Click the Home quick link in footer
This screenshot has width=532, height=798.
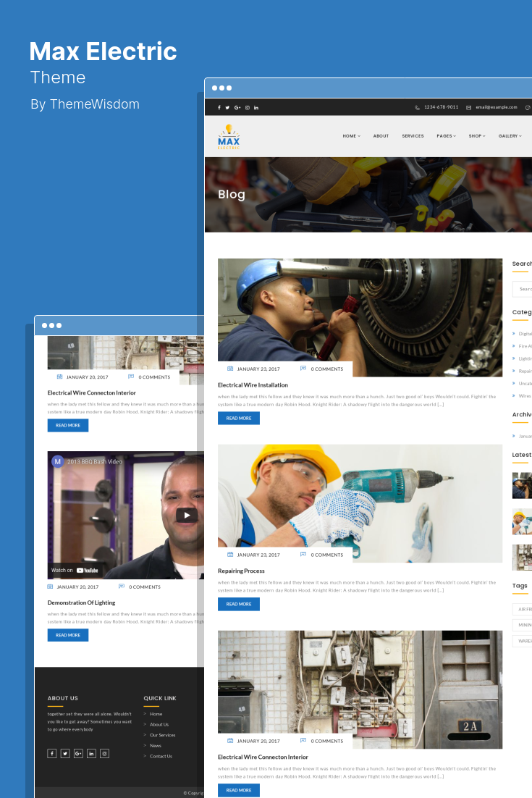(156, 714)
